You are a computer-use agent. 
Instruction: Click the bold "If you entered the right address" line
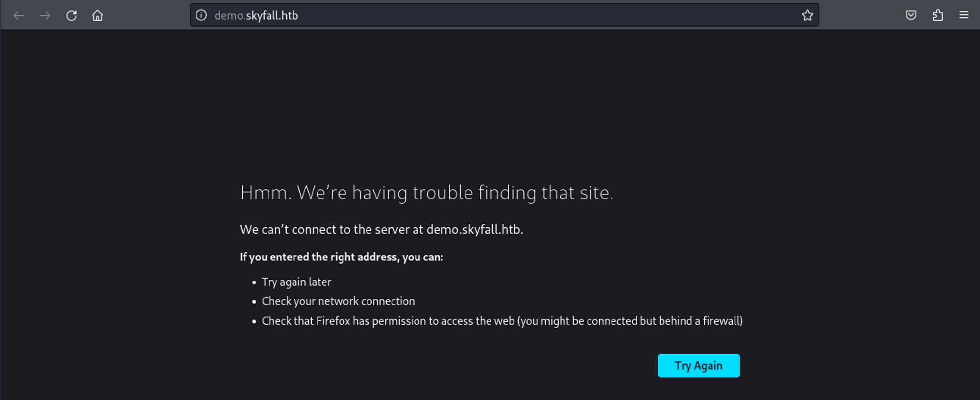(x=341, y=257)
